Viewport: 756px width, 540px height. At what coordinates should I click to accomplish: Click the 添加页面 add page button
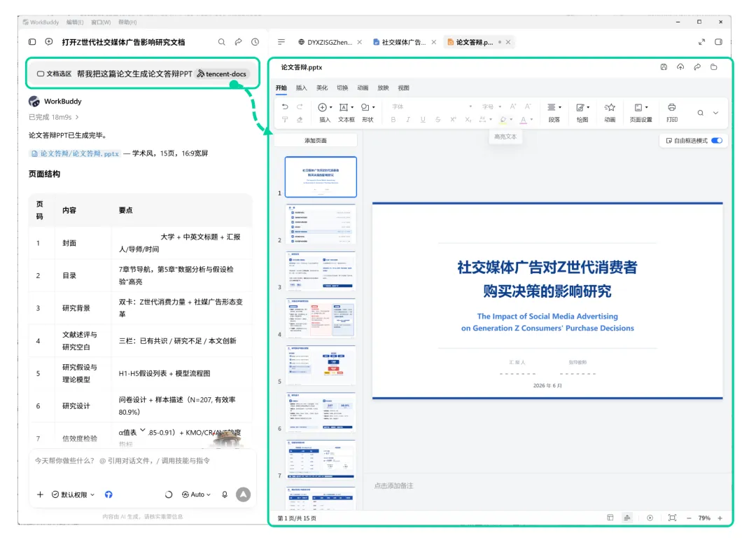(316, 141)
